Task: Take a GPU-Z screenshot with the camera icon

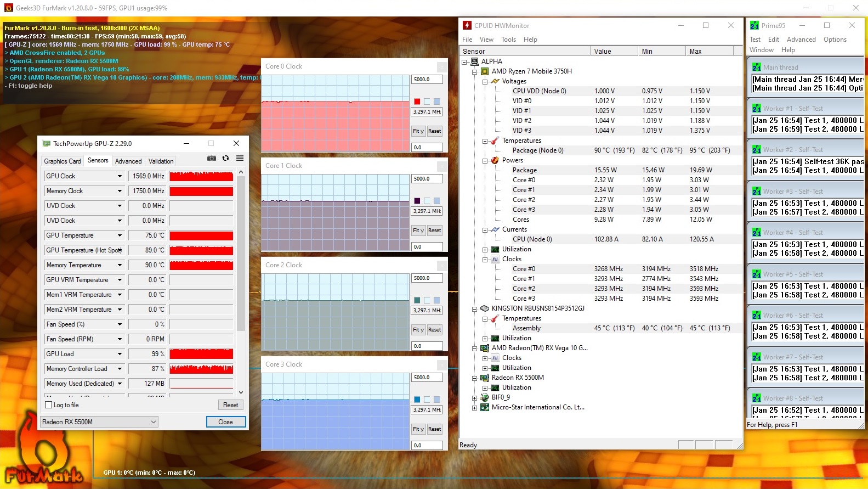Action: pos(211,158)
